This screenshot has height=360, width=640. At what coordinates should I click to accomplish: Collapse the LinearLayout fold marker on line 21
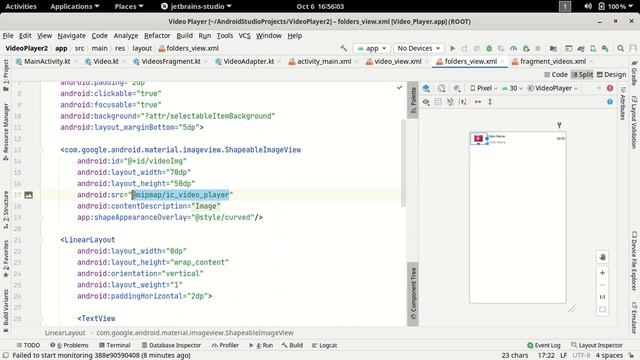tap(40, 240)
